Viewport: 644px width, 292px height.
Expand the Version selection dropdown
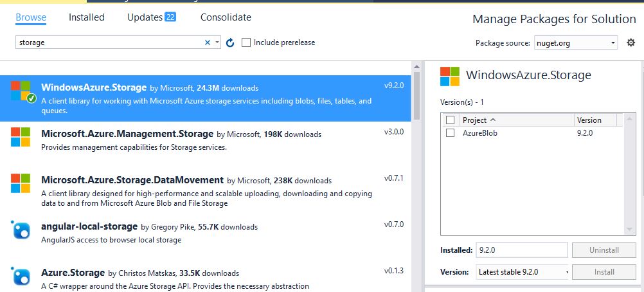point(523,271)
